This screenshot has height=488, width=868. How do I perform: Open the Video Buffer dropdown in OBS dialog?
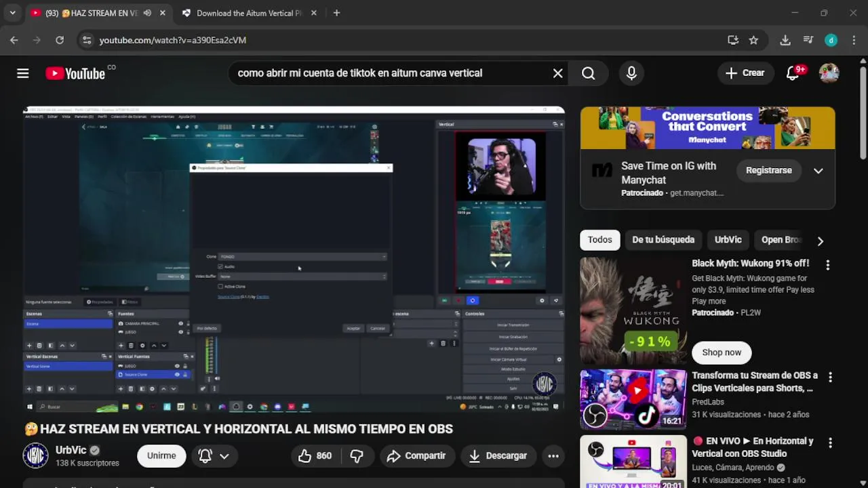pyautogui.click(x=302, y=277)
